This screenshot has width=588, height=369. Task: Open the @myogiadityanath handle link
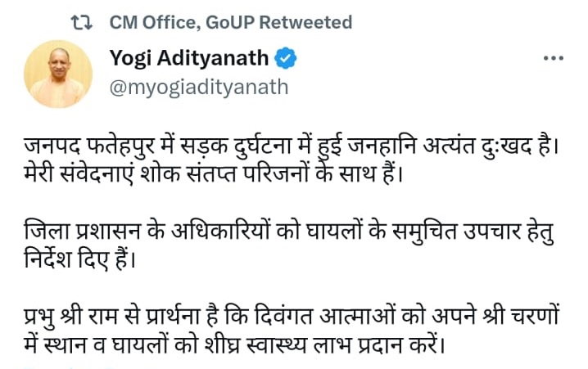coord(198,87)
